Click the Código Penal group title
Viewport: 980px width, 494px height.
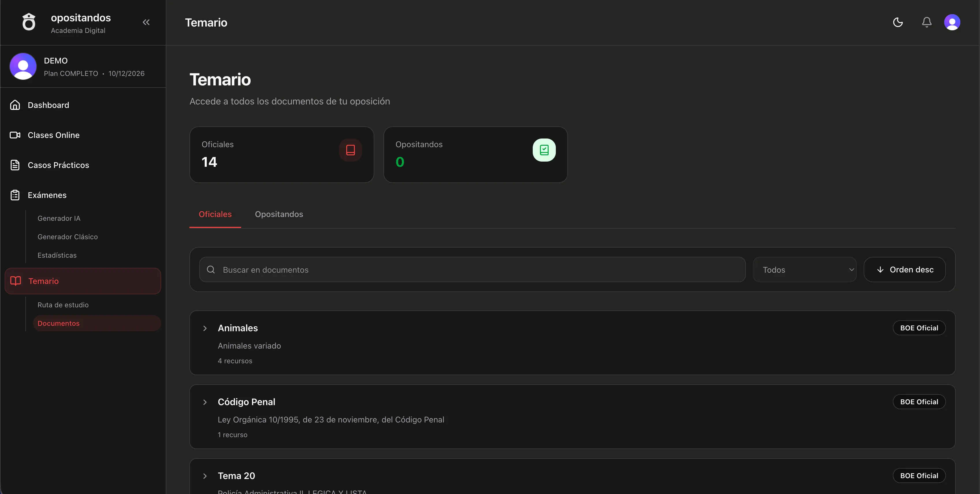pyautogui.click(x=247, y=402)
